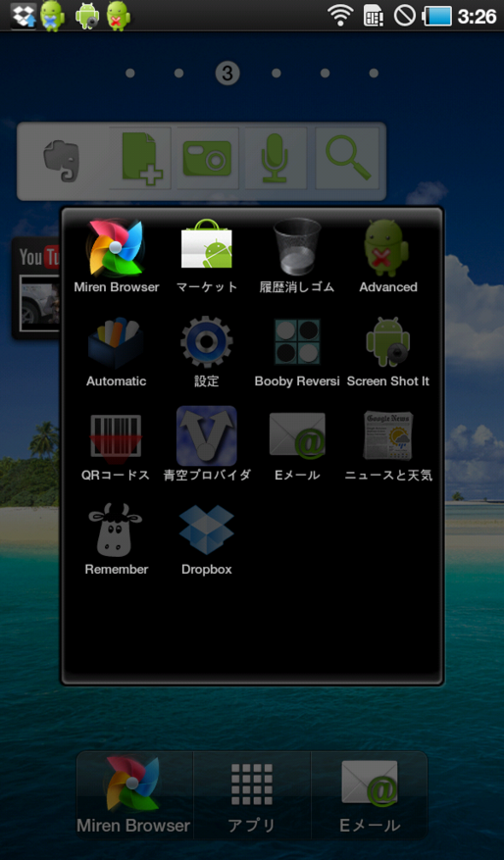Open 設定 settings gear
Viewport: 504px width, 860px height.
(x=207, y=351)
